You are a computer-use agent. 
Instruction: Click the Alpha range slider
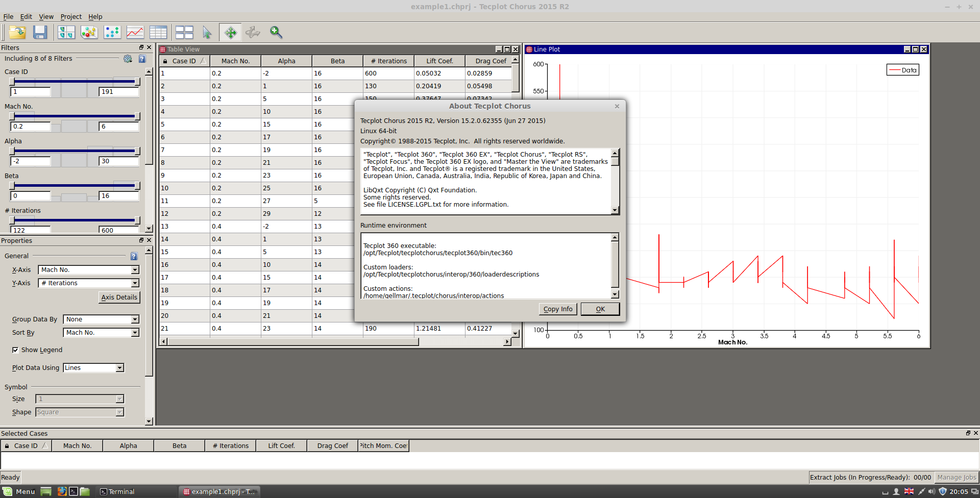tap(75, 151)
